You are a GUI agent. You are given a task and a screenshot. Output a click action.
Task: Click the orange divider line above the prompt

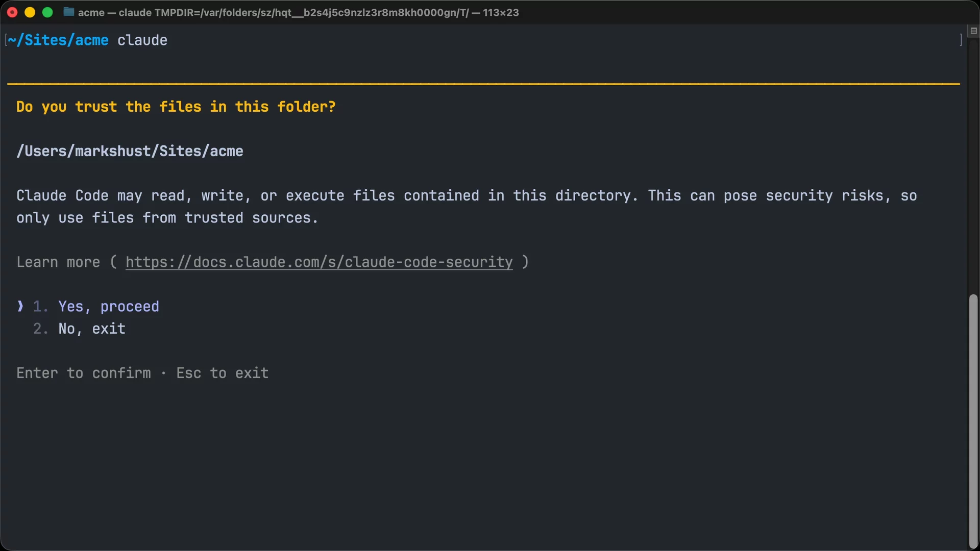[483, 84]
